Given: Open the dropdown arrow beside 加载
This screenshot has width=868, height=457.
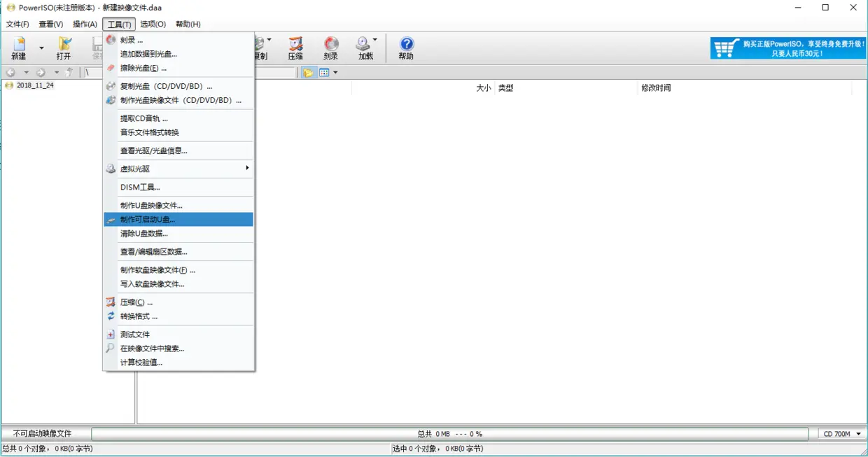Looking at the screenshot, I should tap(375, 41).
